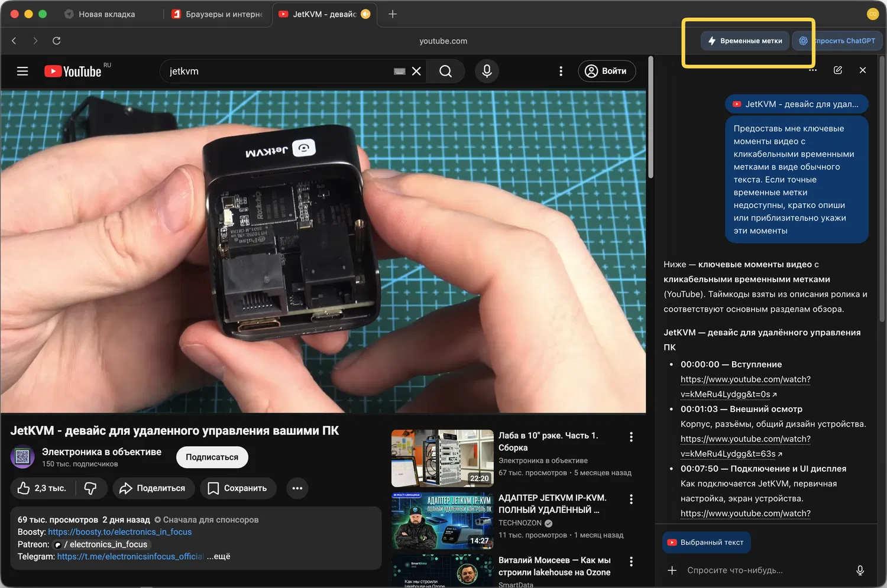887x588 pixels.
Task: Save the video with Сохранить
Action: [238, 488]
